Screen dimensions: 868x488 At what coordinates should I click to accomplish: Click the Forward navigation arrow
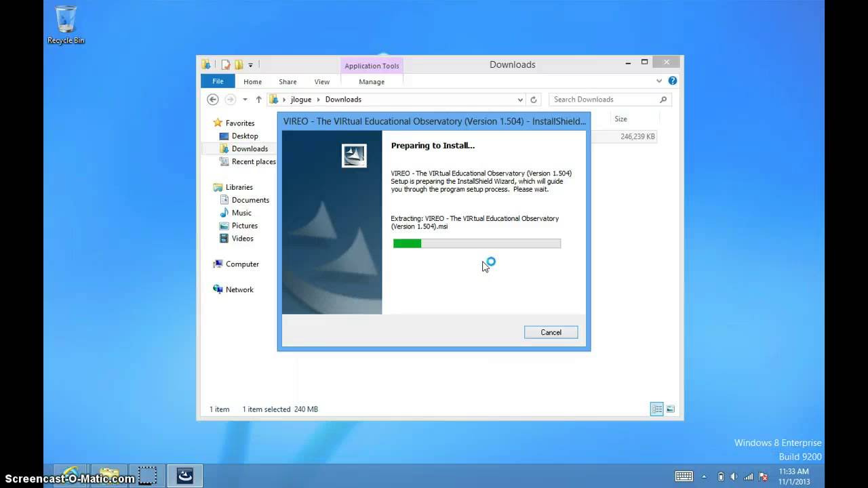(230, 100)
